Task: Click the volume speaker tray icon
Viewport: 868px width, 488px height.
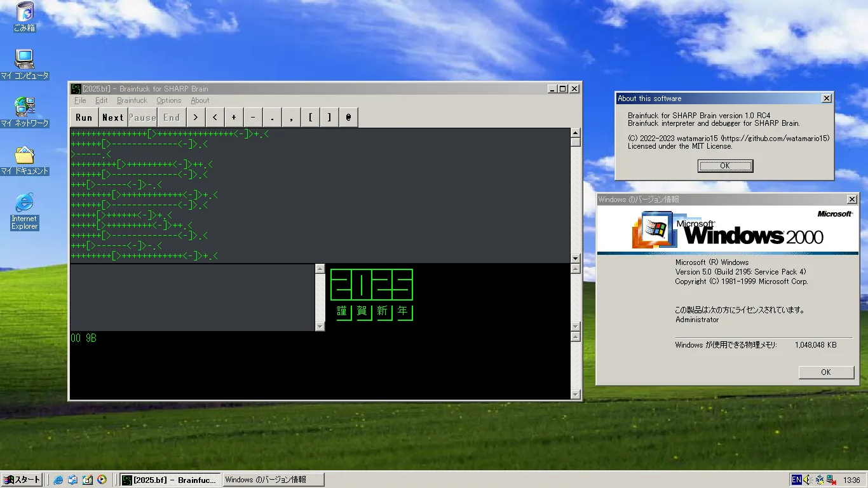Action: click(808, 480)
